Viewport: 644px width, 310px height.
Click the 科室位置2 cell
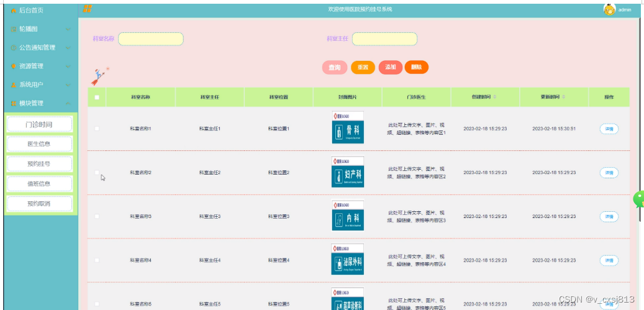click(279, 173)
